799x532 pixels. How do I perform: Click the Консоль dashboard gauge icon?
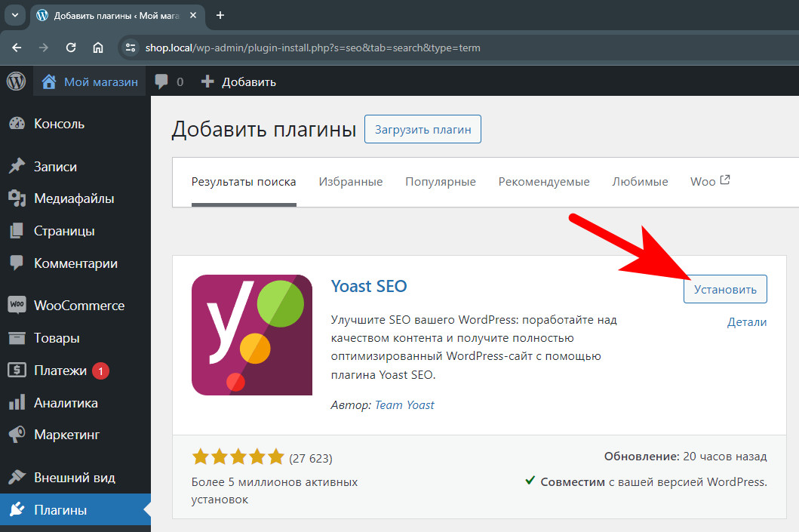point(17,124)
